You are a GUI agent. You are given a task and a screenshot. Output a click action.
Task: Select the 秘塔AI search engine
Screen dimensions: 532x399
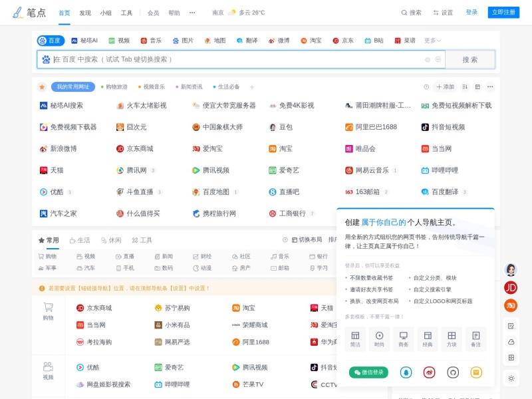coord(84,41)
